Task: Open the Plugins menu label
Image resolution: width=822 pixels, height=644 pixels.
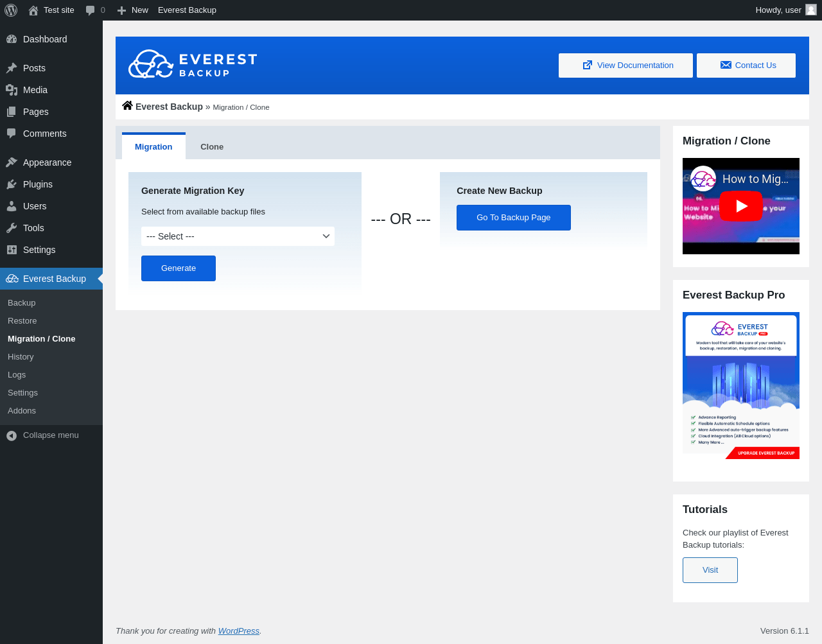Action: (38, 184)
